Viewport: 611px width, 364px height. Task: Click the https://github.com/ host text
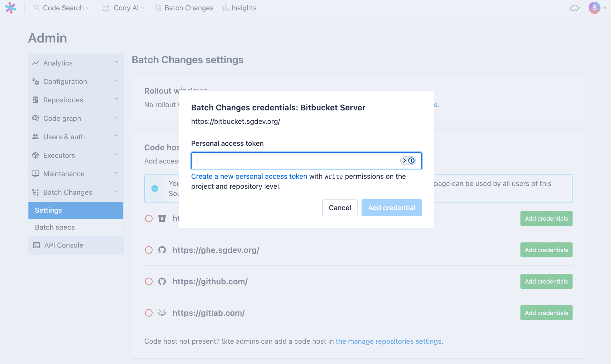[x=210, y=282]
